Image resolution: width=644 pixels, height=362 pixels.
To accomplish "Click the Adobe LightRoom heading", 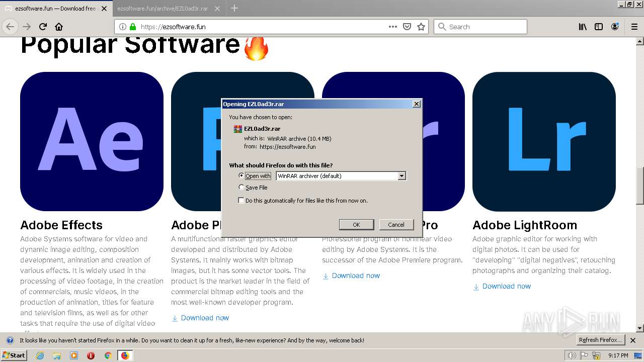I will point(525,225).
